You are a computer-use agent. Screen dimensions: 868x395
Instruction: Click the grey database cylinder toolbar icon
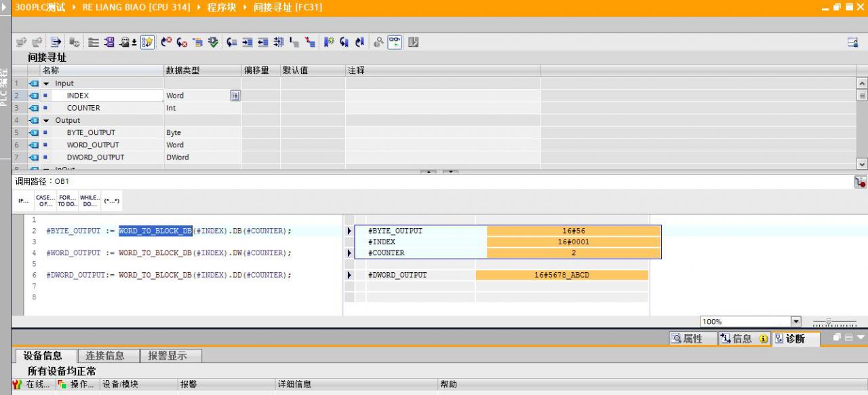tap(74, 42)
